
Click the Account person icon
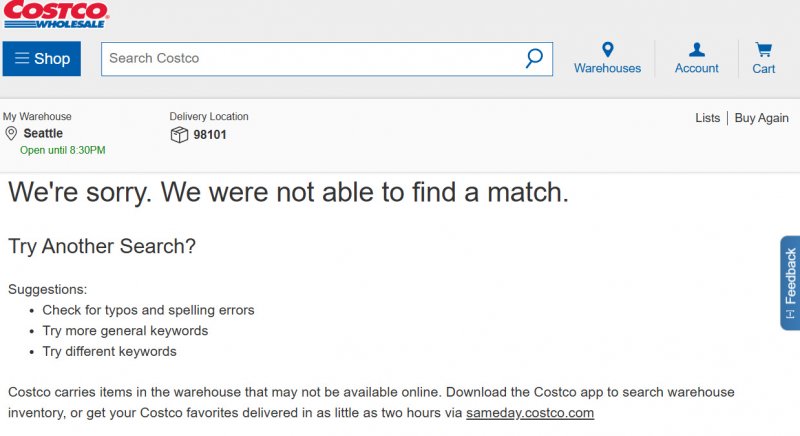point(696,50)
